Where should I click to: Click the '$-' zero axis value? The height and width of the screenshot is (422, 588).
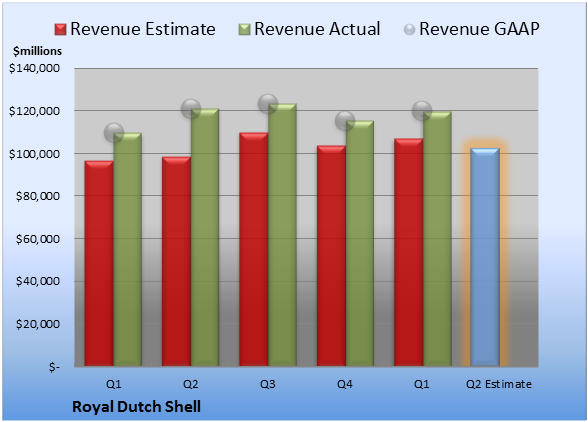[54, 367]
